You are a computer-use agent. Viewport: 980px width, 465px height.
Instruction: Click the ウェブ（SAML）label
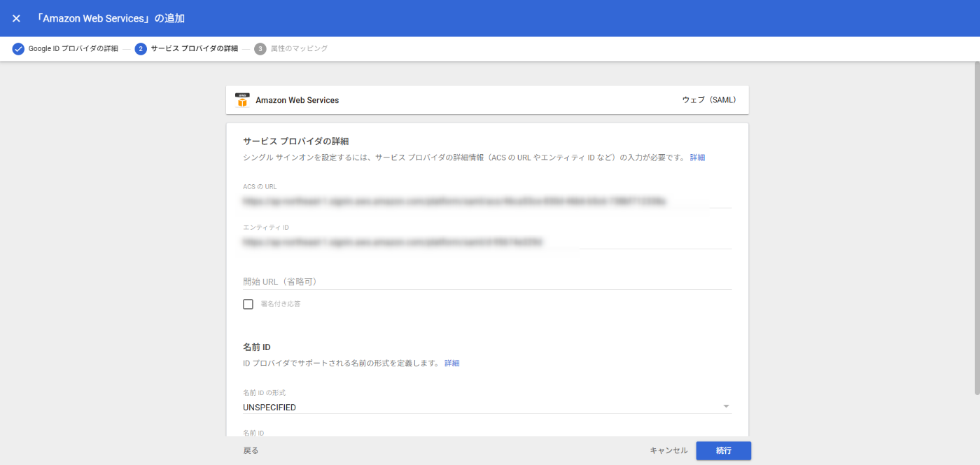point(709,100)
